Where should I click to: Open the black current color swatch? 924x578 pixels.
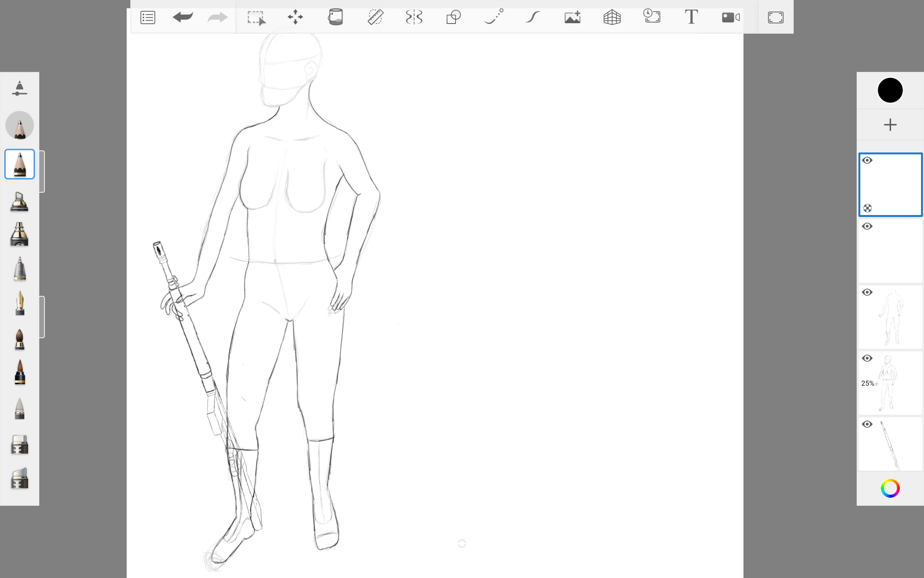click(x=890, y=90)
